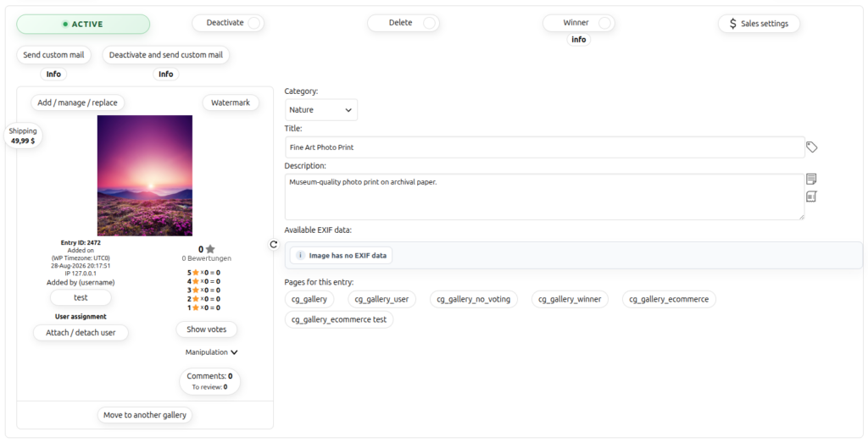The image size is (868, 443).
Task: Click the Shipping 49,99 $ badge
Action: tap(23, 136)
